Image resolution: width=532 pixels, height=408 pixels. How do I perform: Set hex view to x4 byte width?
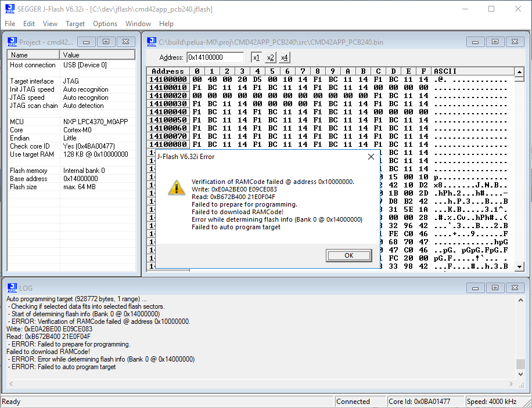(x=285, y=57)
